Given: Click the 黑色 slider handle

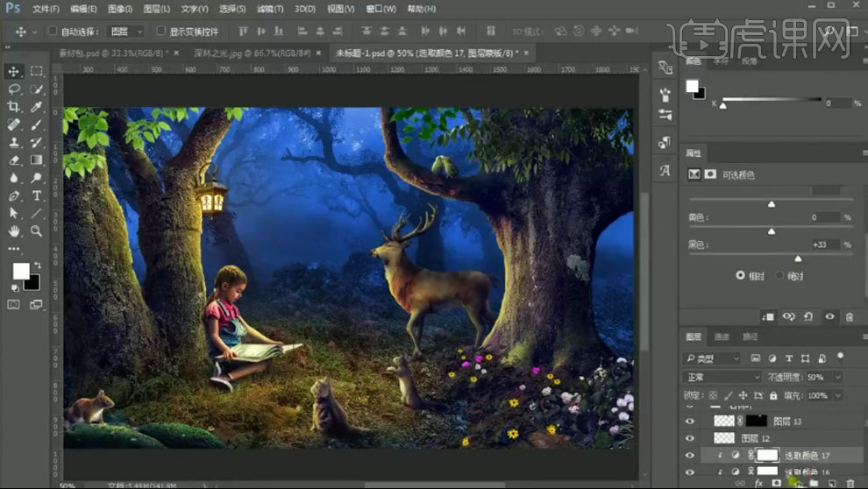Looking at the screenshot, I should tap(798, 259).
